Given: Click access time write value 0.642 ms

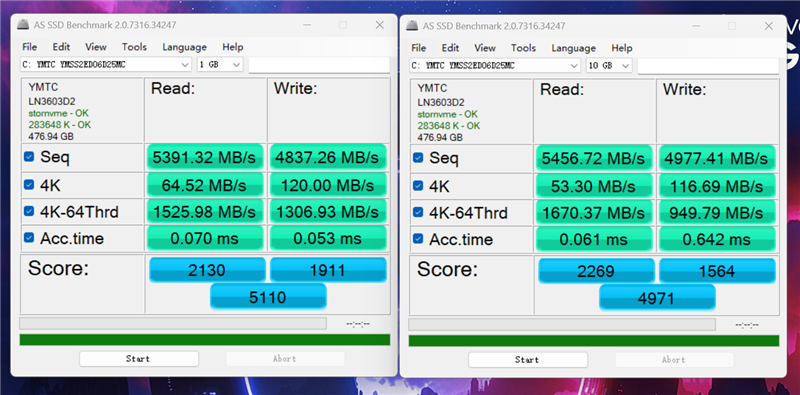Looking at the screenshot, I should coord(717,239).
